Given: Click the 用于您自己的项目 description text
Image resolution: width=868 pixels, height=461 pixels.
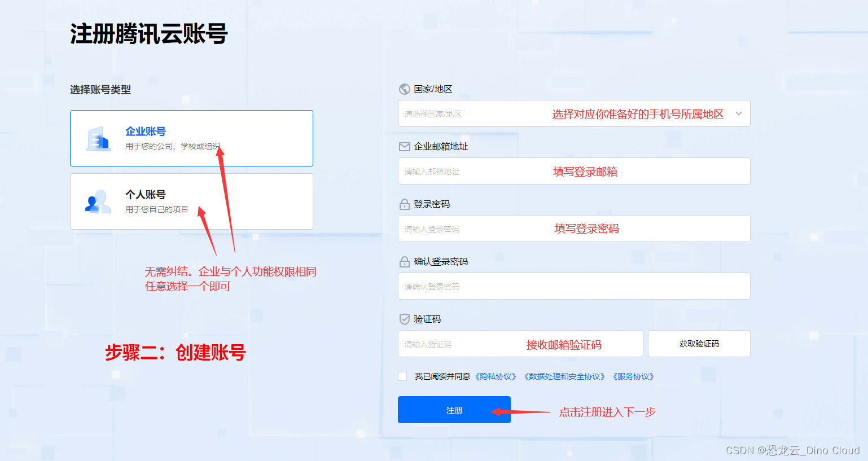Looking at the screenshot, I should (157, 209).
